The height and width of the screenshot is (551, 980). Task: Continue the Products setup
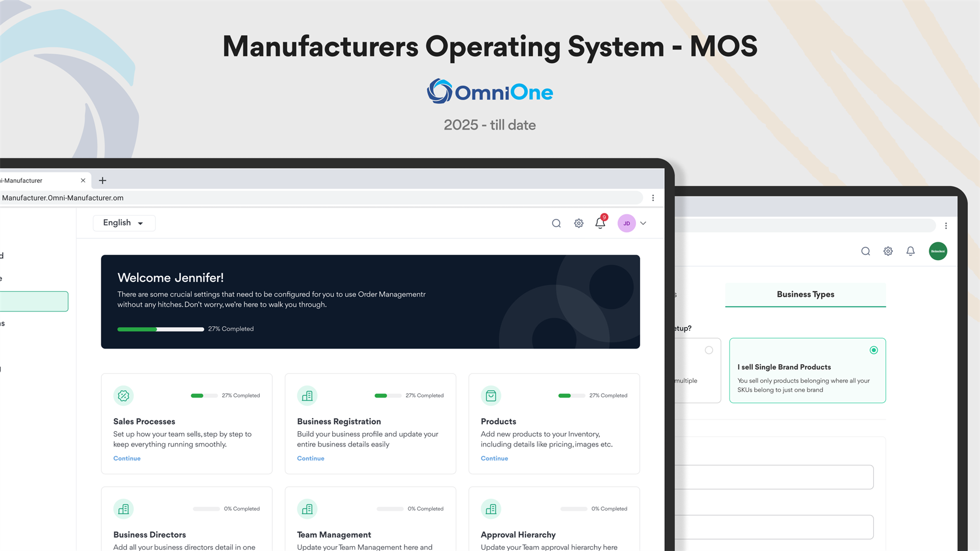tap(494, 458)
